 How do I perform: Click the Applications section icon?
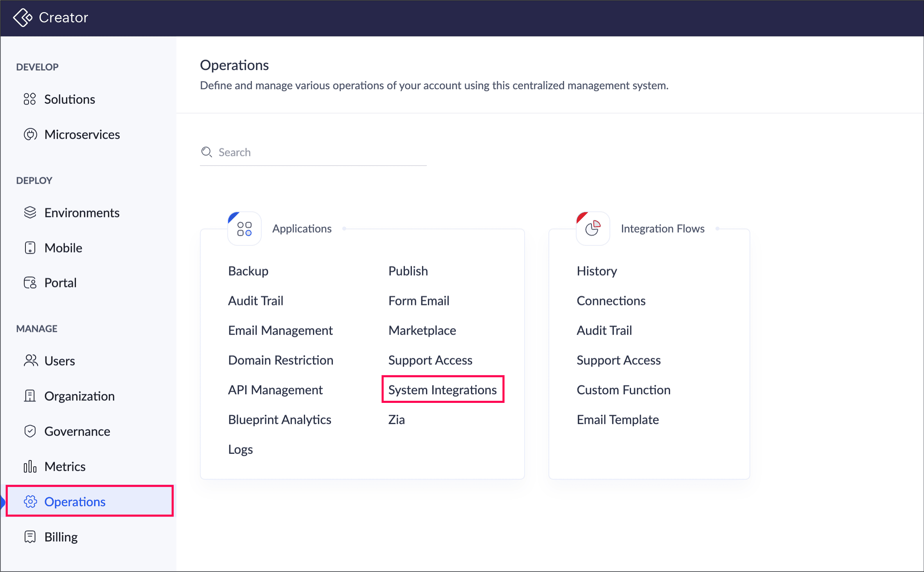coord(244,229)
